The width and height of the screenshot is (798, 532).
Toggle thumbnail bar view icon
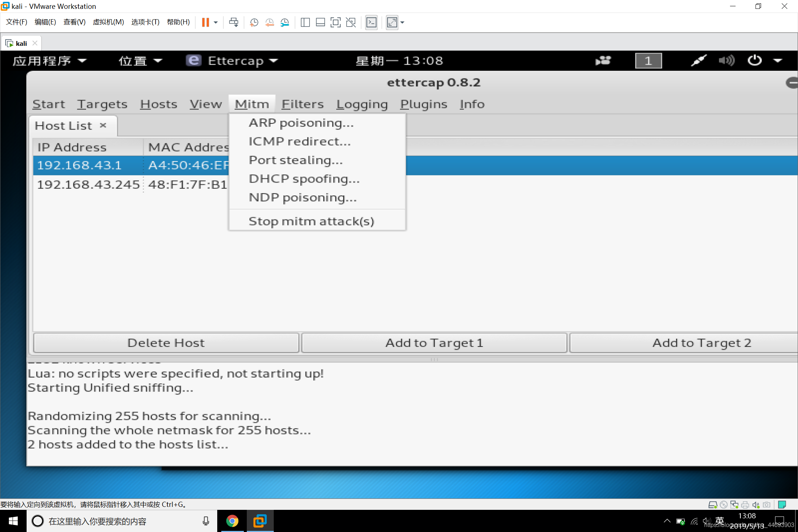[320, 22]
